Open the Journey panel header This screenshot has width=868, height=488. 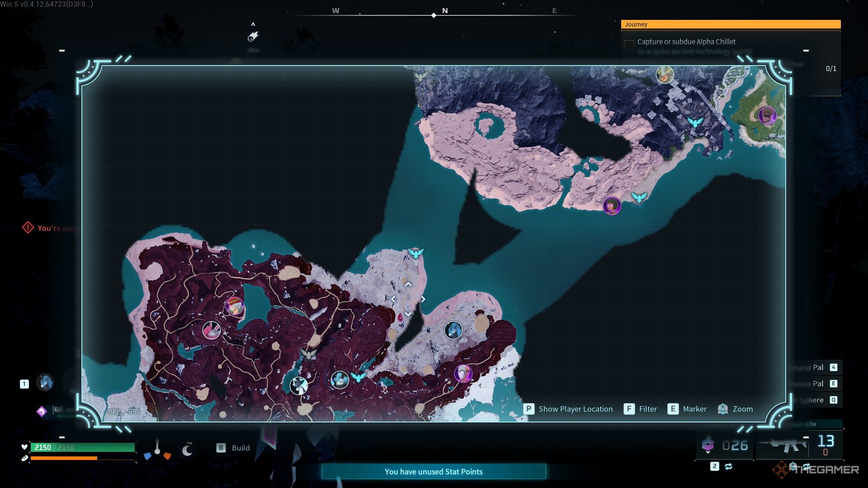[731, 24]
